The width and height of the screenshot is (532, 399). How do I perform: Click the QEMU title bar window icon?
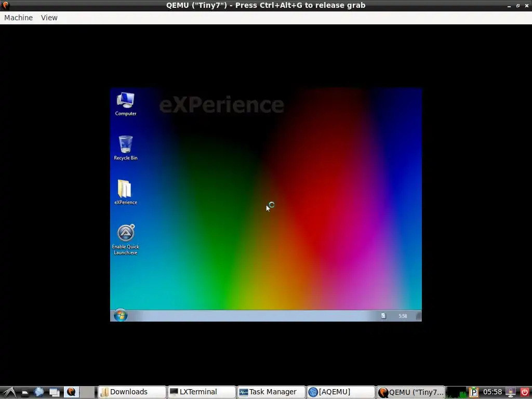[x=6, y=5]
